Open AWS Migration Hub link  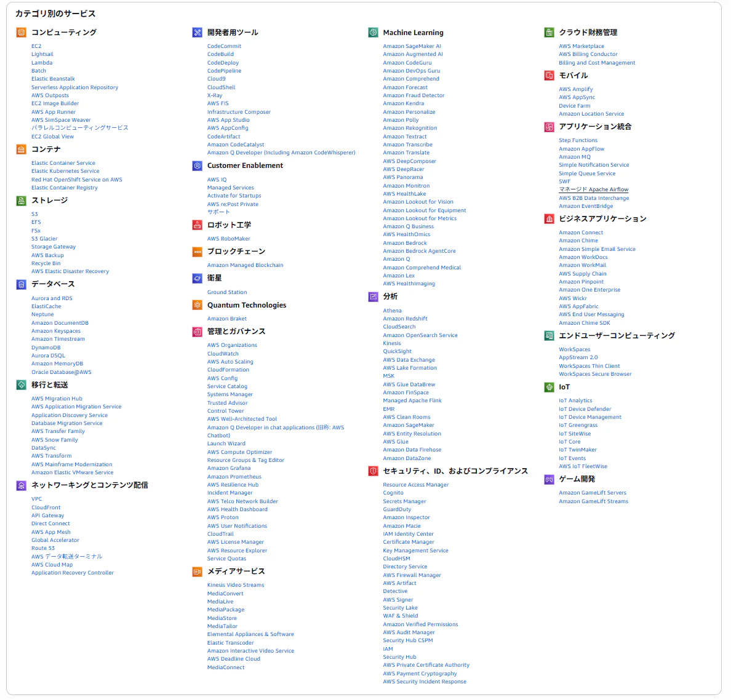[x=57, y=399]
